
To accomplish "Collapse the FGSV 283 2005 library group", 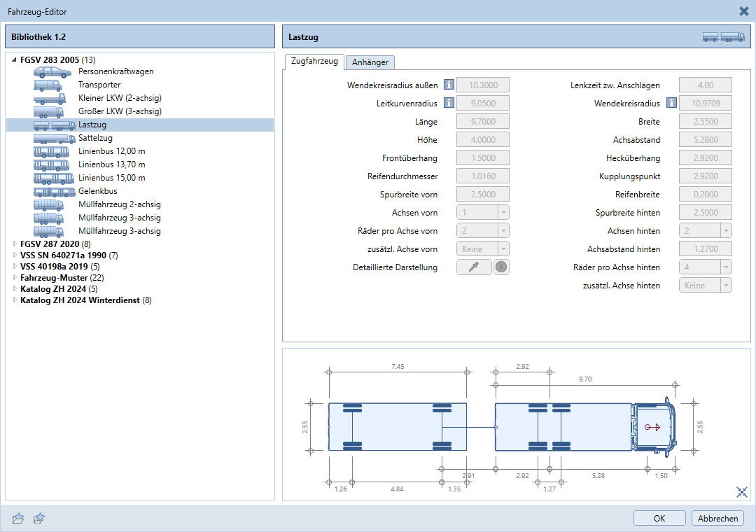I will click(x=15, y=60).
